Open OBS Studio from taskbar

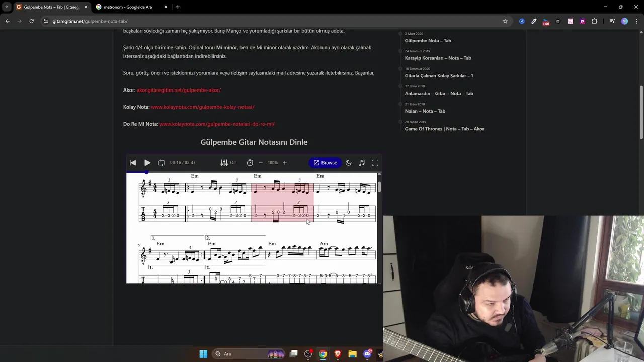(x=308, y=354)
